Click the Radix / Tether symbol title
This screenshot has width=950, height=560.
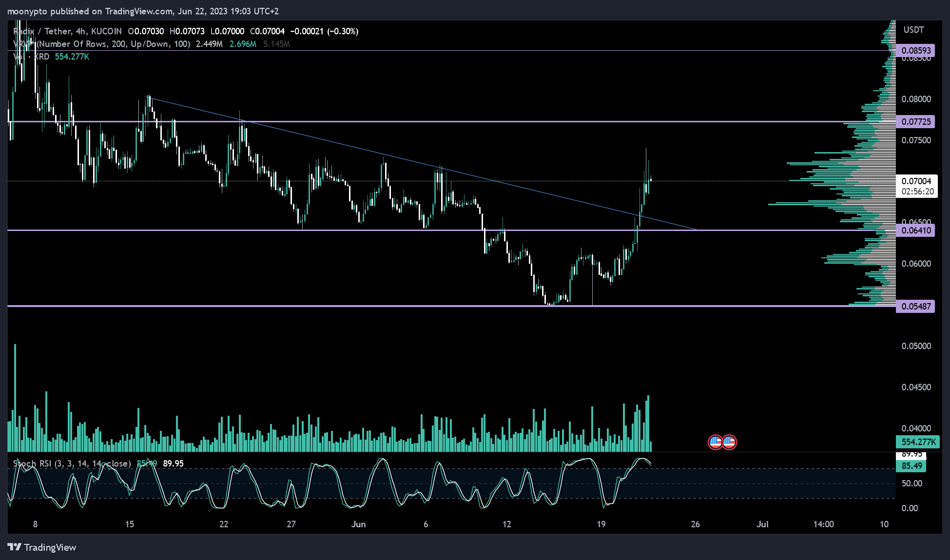coord(67,31)
